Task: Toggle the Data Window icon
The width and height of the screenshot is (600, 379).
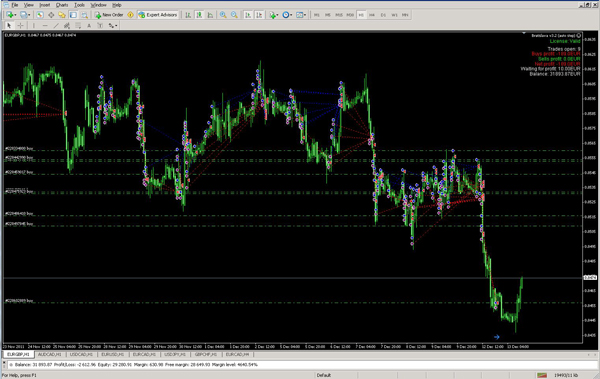Action: tap(51, 15)
